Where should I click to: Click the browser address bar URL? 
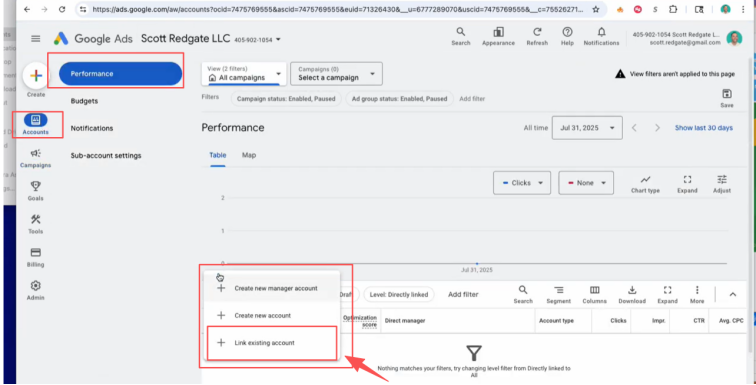[x=338, y=9]
